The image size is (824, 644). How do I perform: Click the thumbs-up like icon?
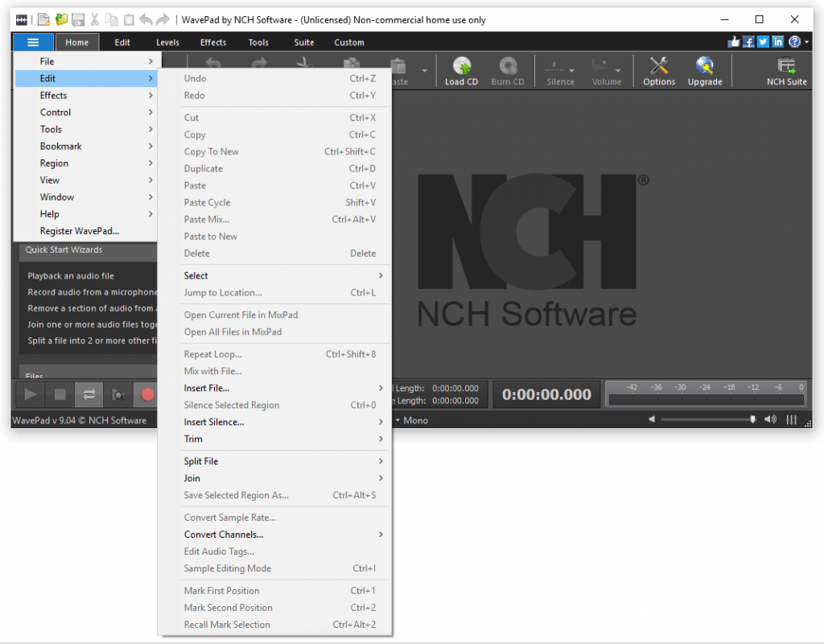point(734,42)
